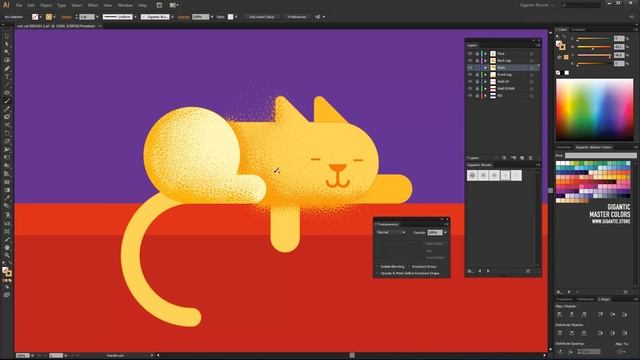Viewport: 640px width, 360px height.
Task: Open blending mode Normal dropdown
Action: (x=391, y=232)
